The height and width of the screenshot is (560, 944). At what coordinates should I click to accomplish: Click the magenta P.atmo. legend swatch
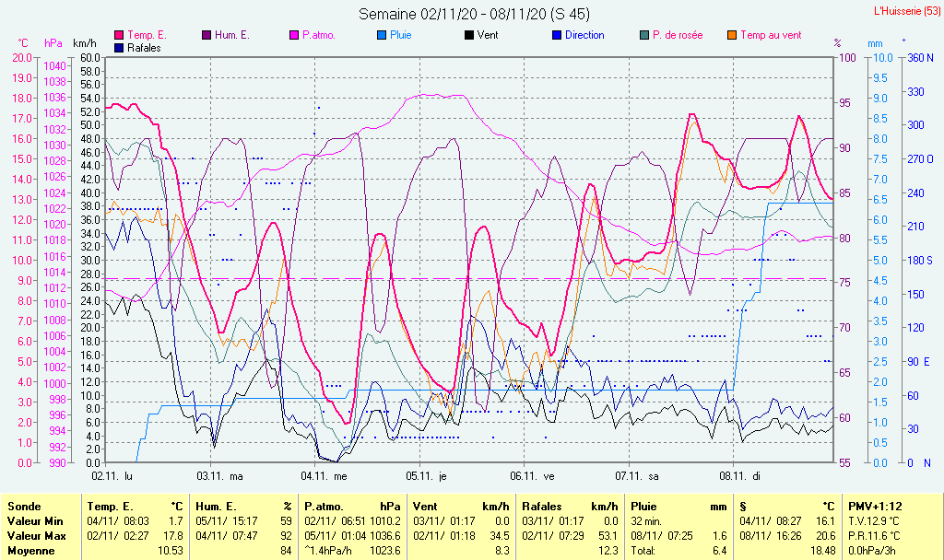click(x=294, y=36)
